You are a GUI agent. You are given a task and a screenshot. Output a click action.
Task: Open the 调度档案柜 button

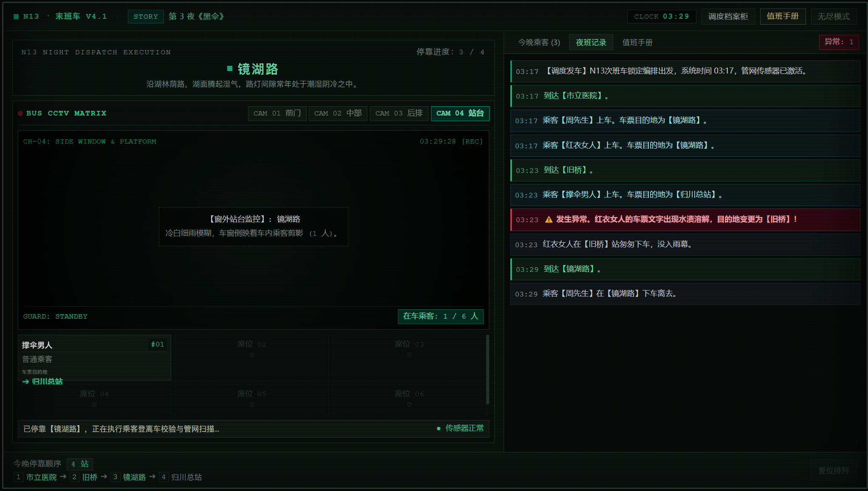[x=728, y=17]
